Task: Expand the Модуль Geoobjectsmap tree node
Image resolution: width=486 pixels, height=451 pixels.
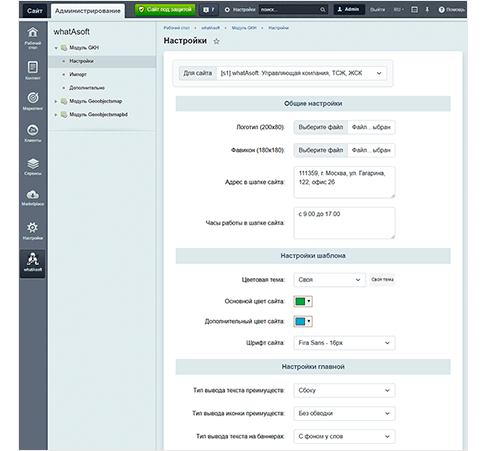Action: point(56,101)
